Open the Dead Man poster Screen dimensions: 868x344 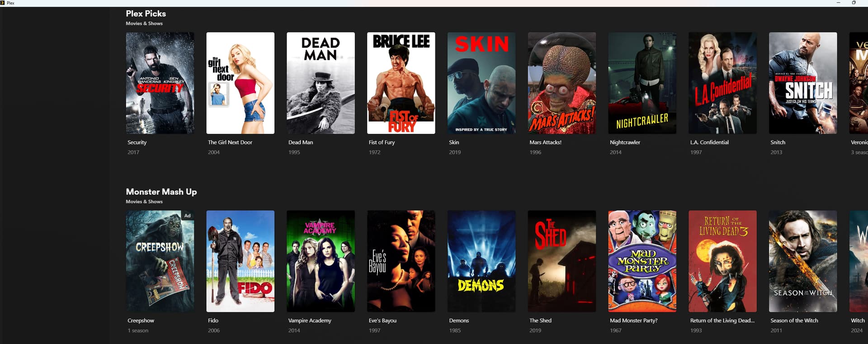[321, 83]
